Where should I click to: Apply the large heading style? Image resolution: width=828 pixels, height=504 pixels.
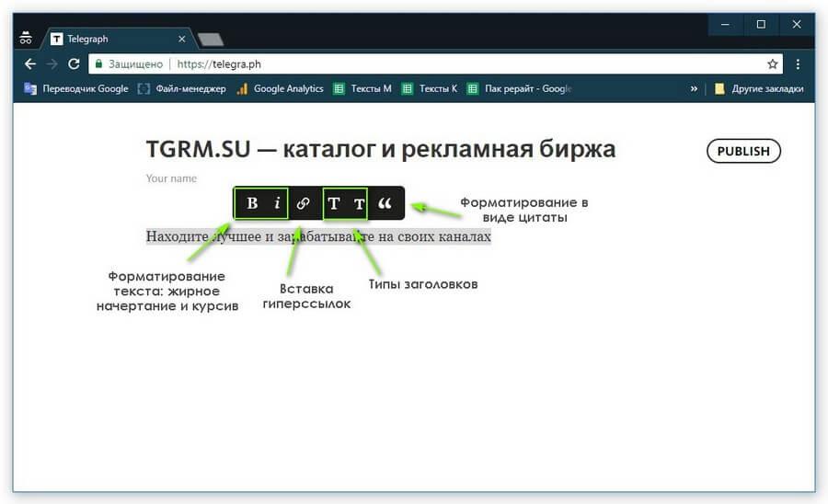[334, 203]
